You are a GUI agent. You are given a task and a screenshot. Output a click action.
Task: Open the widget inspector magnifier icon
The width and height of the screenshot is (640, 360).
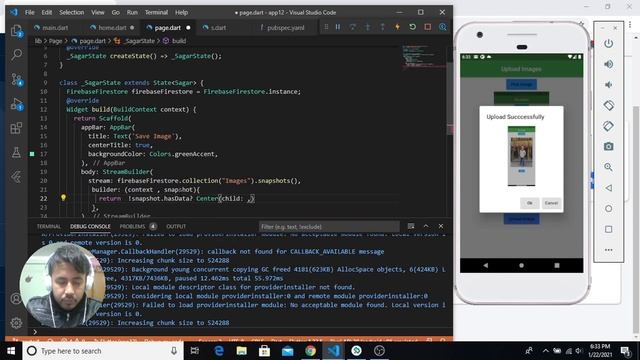(x=443, y=27)
